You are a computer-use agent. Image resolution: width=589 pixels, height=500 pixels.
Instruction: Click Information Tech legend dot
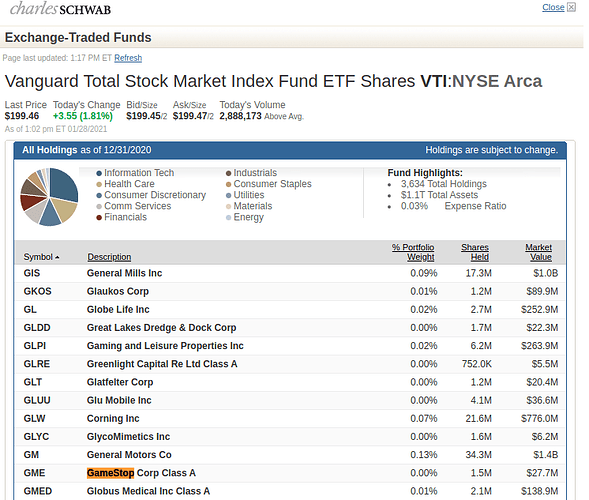point(99,173)
